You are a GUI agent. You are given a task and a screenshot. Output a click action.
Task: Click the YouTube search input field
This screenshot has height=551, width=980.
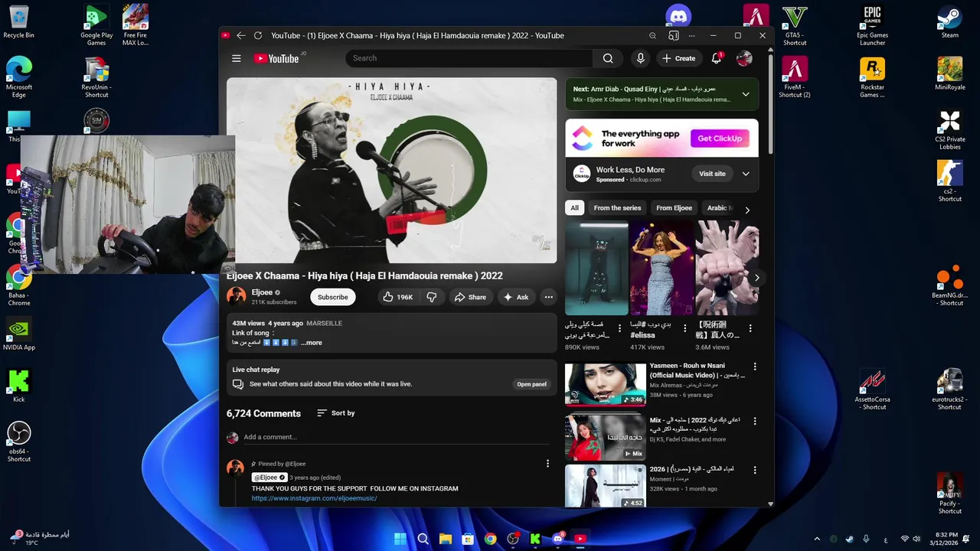click(469, 58)
